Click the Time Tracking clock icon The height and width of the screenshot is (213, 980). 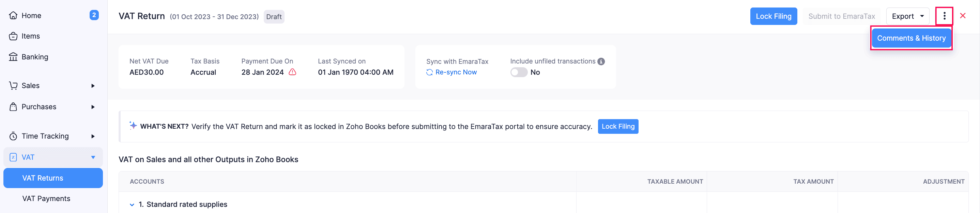[x=13, y=137]
